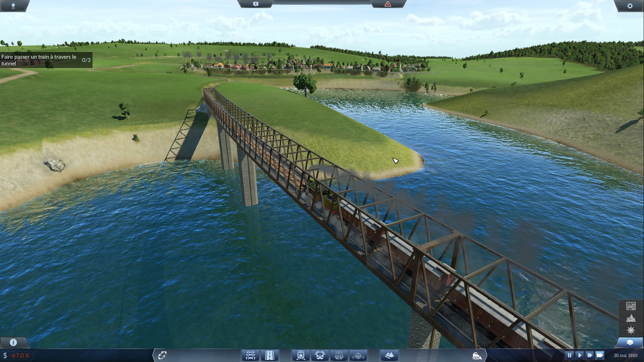The width and height of the screenshot is (644, 362).
Task: Open the line manager route icon
Action: pyautogui.click(x=162, y=355)
